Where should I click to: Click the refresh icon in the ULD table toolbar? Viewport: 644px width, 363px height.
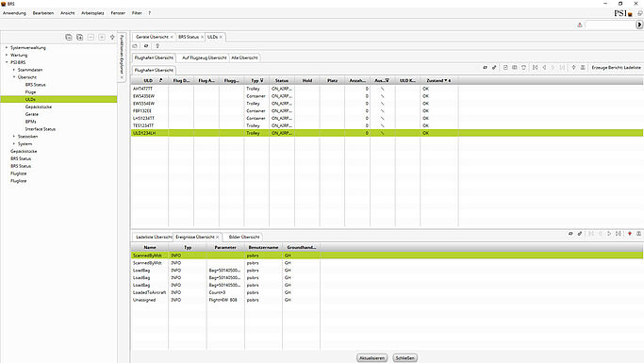click(485, 67)
